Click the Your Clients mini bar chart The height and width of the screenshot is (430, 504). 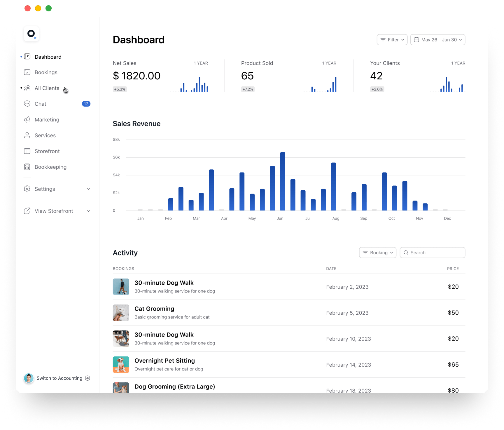pos(447,84)
